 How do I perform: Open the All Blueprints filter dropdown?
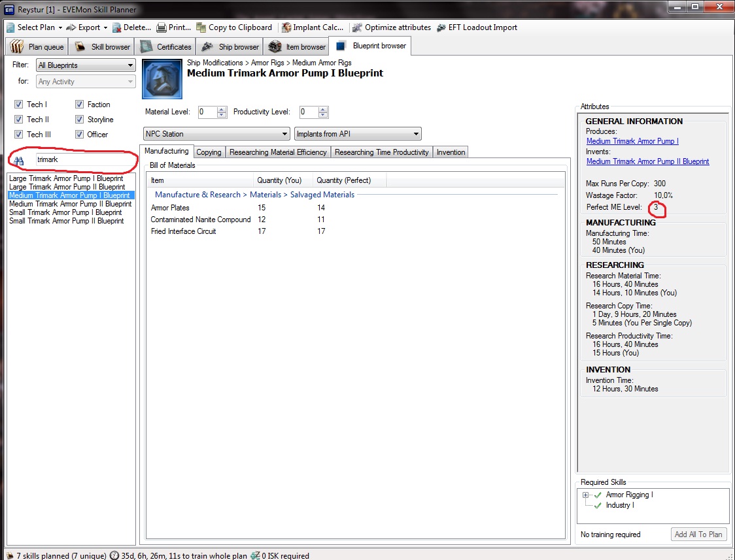[86, 65]
